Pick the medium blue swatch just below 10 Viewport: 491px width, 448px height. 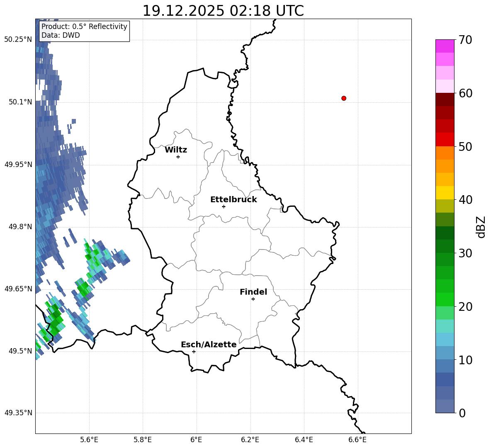(x=445, y=366)
